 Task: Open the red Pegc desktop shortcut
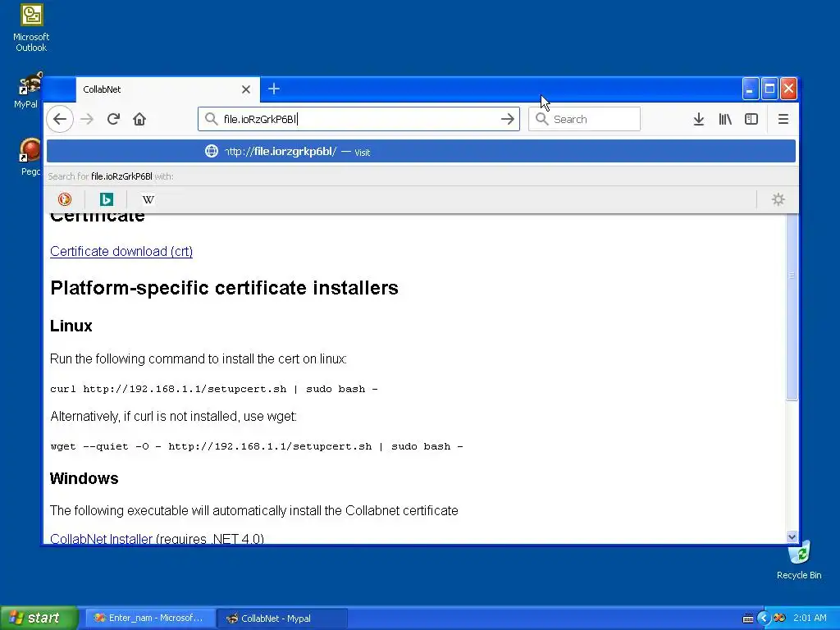pos(30,157)
